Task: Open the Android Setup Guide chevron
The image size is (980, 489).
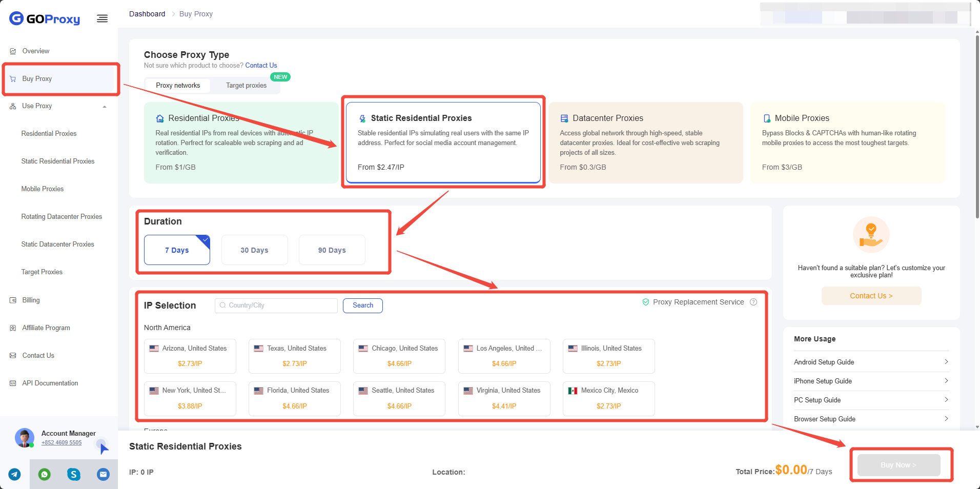Action: click(946, 362)
